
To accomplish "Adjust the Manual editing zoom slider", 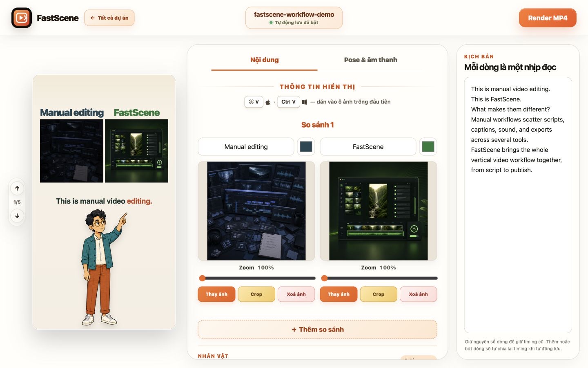I will pyautogui.click(x=257, y=278).
